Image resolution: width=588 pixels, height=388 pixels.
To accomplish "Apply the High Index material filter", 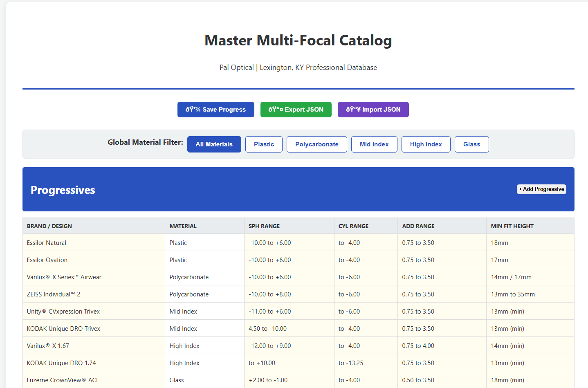I will coord(426,144).
